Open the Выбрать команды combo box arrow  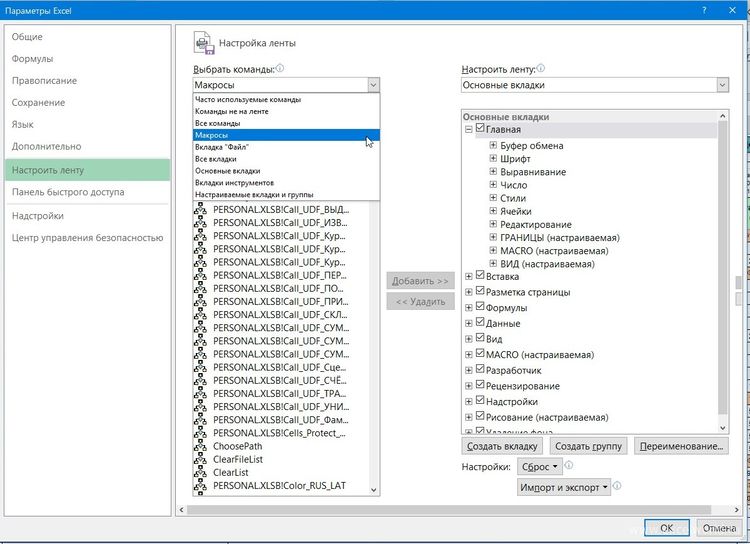coord(374,85)
